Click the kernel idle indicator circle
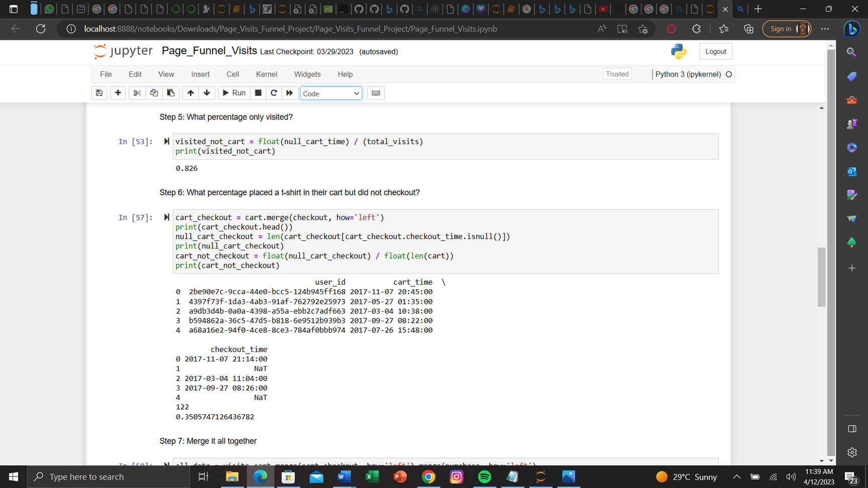 [x=729, y=74]
